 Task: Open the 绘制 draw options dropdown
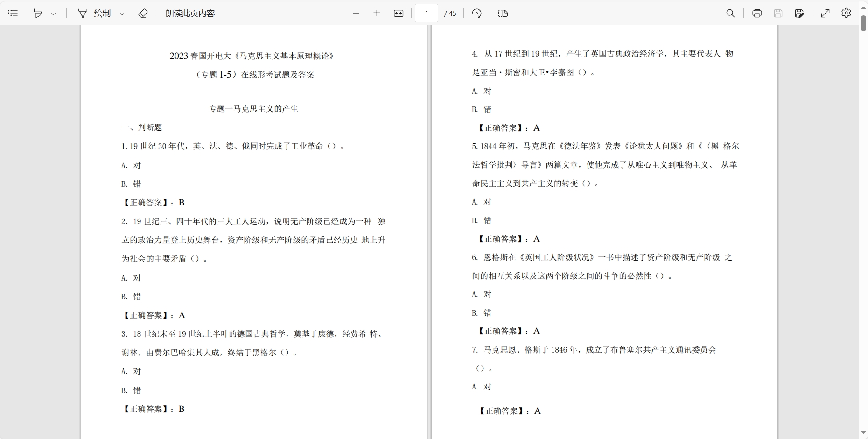122,14
